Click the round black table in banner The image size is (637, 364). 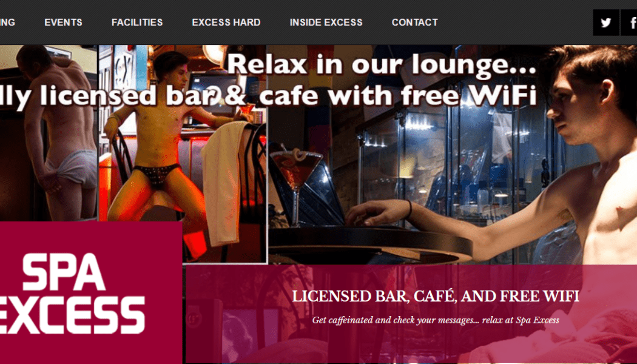pyautogui.click(x=369, y=243)
